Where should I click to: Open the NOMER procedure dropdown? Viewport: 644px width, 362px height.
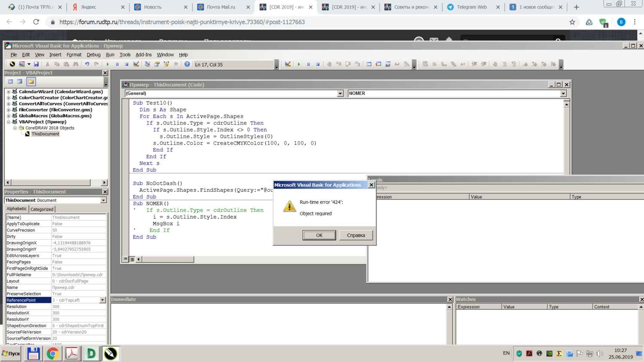563,94
